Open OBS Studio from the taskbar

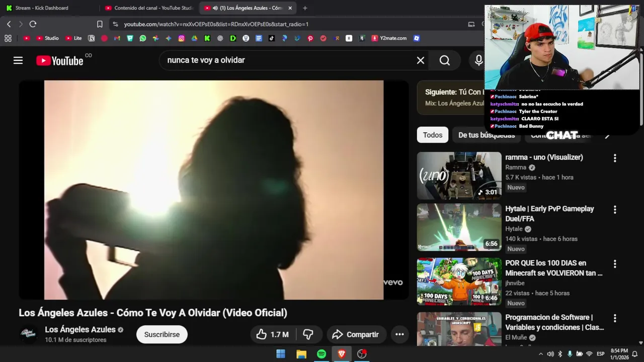pos(362,354)
